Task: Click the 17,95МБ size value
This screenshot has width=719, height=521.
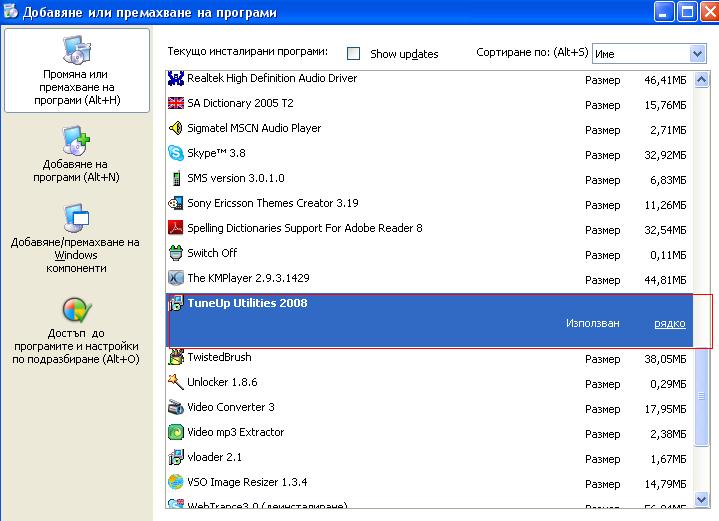Action: click(665, 409)
